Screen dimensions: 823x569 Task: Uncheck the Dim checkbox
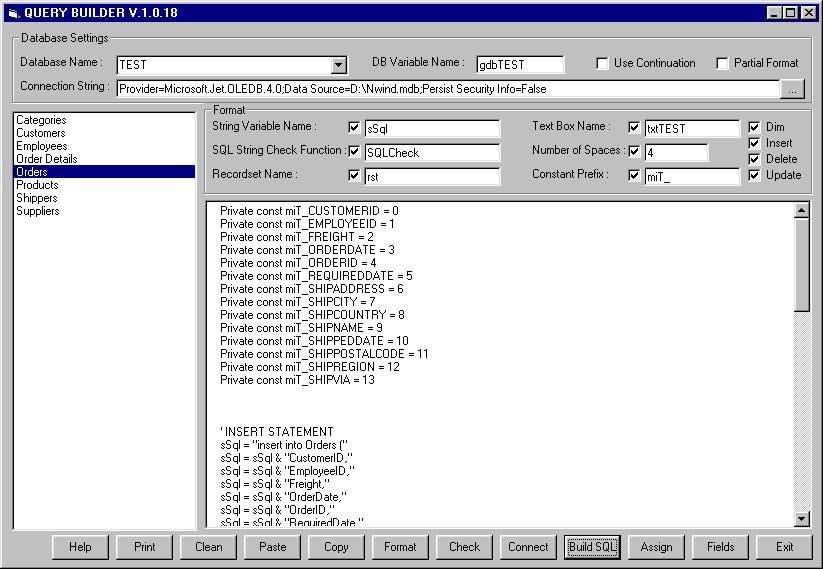755,128
